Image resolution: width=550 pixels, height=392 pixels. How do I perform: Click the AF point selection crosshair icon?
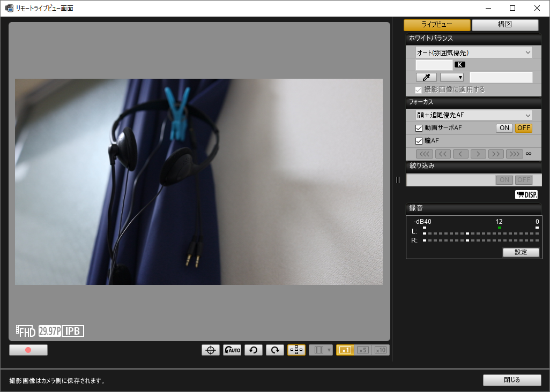[210, 350]
